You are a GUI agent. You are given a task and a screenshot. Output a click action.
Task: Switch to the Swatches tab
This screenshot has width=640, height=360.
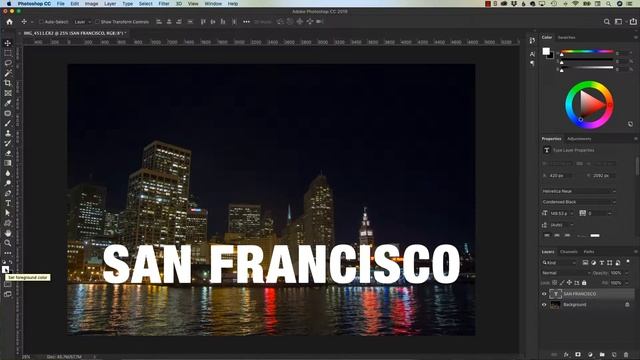point(567,37)
